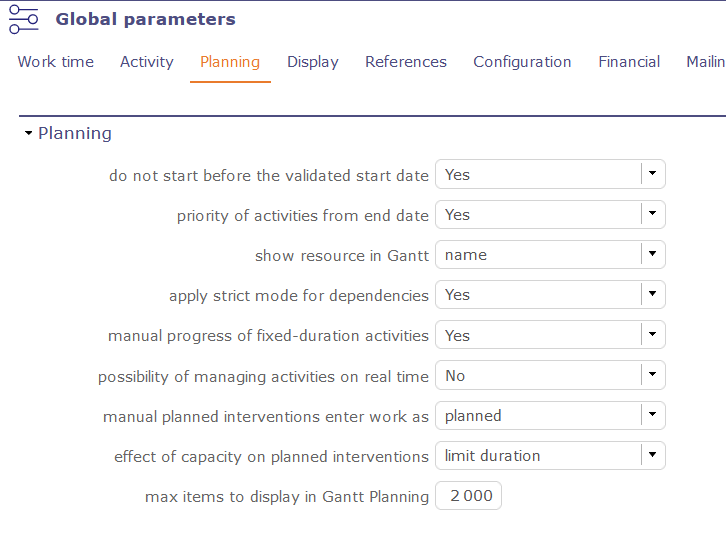
Task: Select the Planning tab
Action: (230, 62)
